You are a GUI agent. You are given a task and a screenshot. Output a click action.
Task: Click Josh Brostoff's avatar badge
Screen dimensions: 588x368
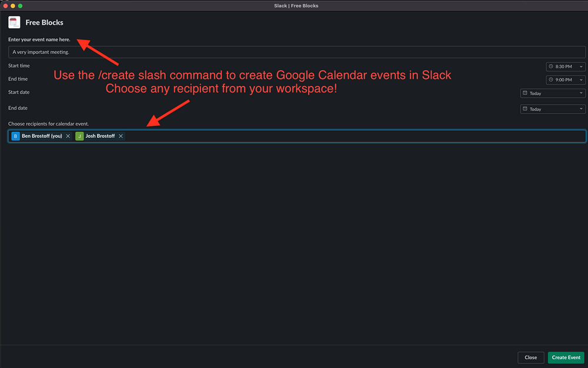pos(79,136)
